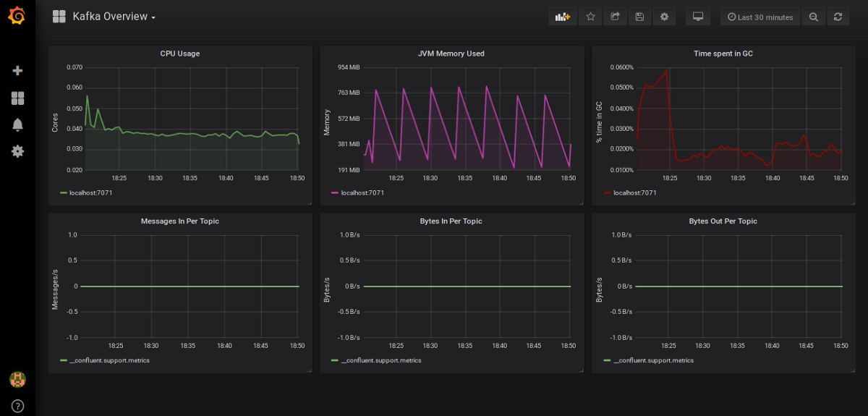Open the Dashboards grid icon in sidebar
The image size is (868, 416).
[17, 98]
